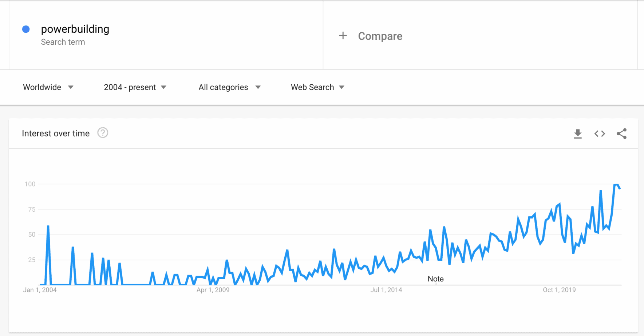Image resolution: width=644 pixels, height=336 pixels.
Task: Click the Apr 1, 2009 axis label
Action: [213, 290]
